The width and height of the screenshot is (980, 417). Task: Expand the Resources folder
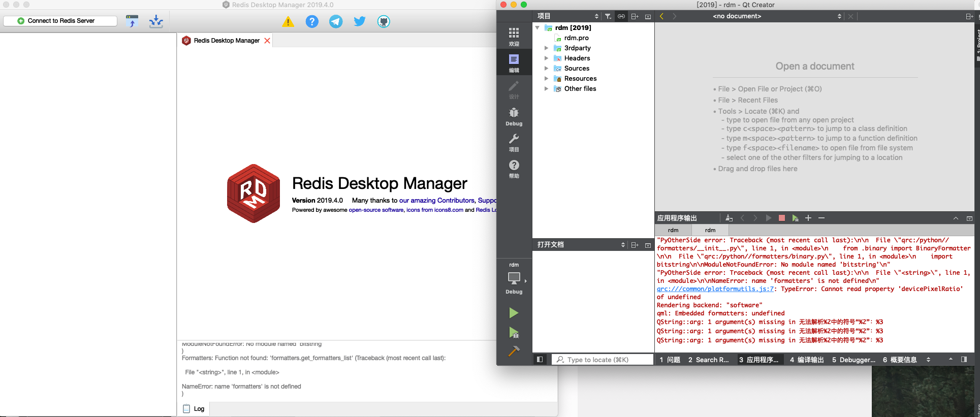pos(547,79)
